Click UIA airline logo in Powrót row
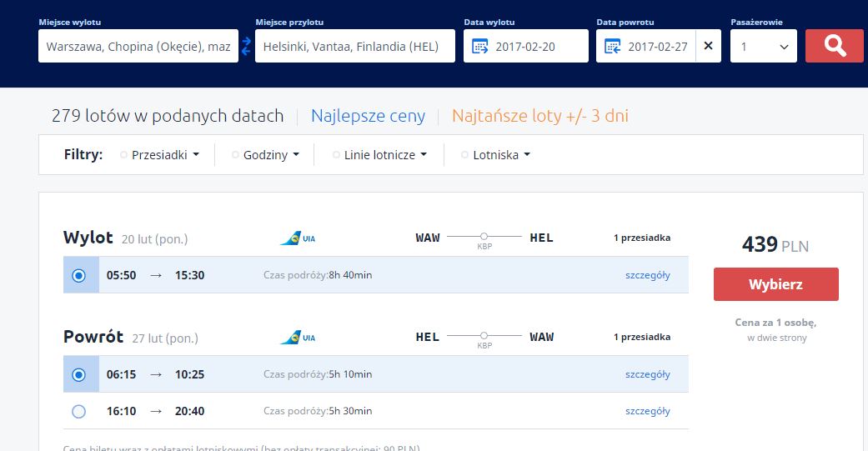Image resolution: width=868 pixels, height=451 pixels. click(298, 338)
